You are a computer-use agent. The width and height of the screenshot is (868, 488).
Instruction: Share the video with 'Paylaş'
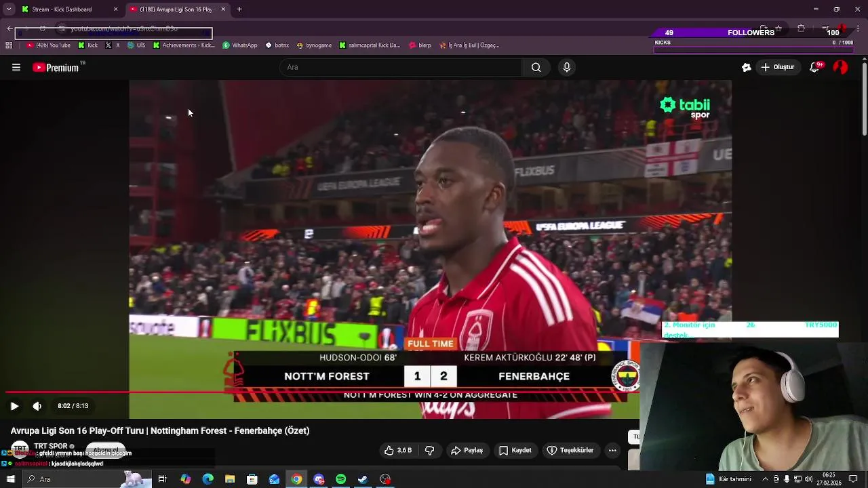pos(467,450)
